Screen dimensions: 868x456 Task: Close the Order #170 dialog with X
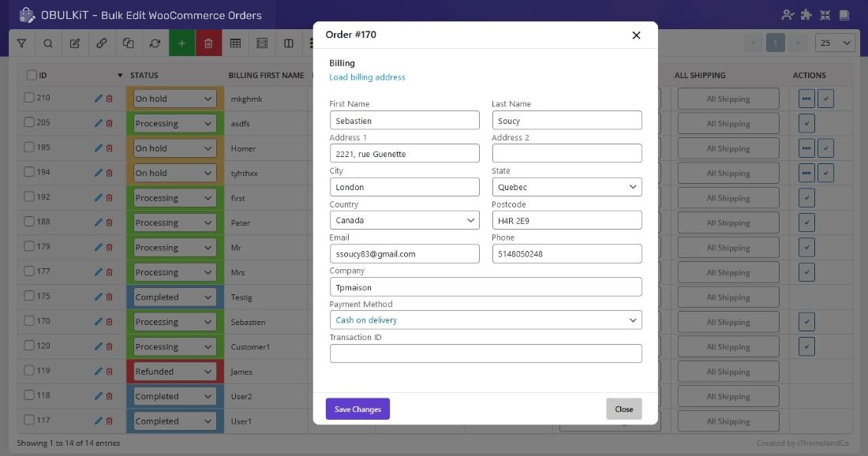click(636, 36)
